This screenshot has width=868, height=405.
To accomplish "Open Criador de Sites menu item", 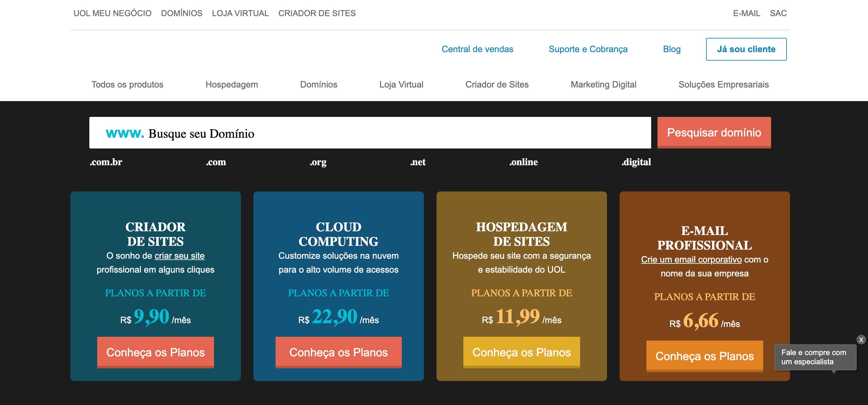I will pyautogui.click(x=497, y=84).
